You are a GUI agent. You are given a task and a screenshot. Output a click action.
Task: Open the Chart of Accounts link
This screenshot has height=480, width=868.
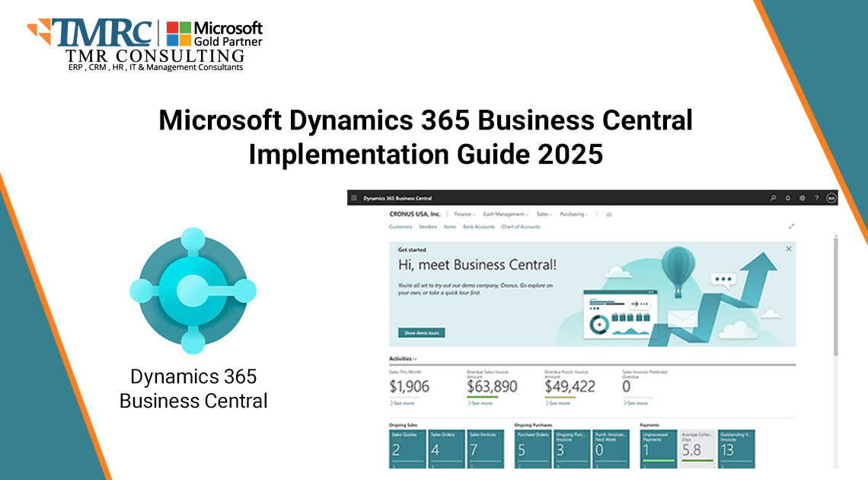pos(521,226)
